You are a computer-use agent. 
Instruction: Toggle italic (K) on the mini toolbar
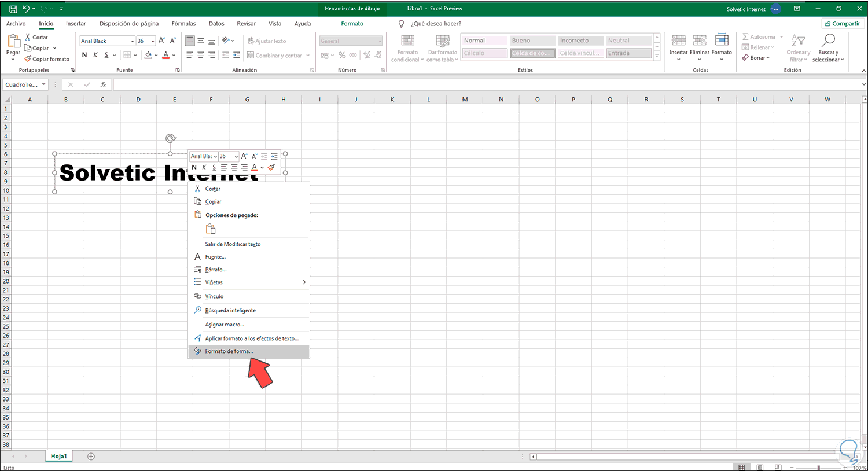(x=204, y=167)
